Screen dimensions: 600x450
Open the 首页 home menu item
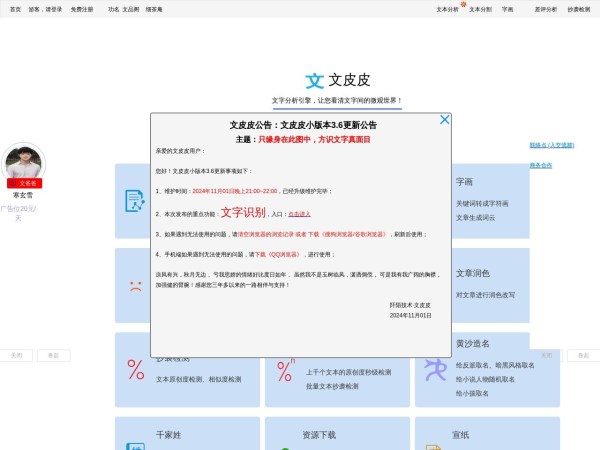click(x=15, y=9)
